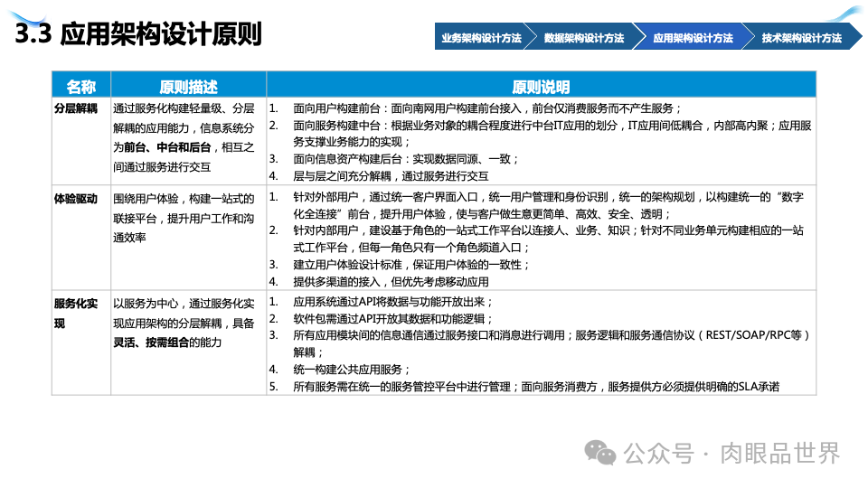Click the bold text 前台、中台和后台
Viewport: 868px width, 488px height.
tap(167, 147)
